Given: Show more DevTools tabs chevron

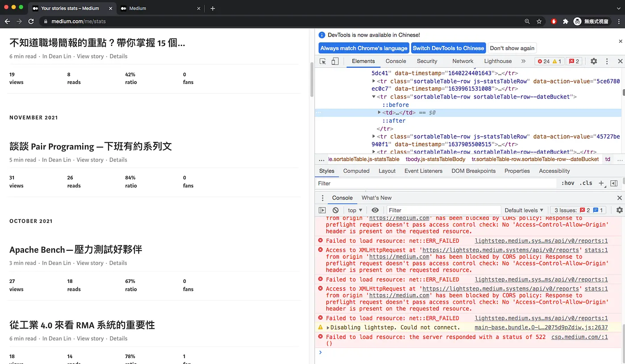Looking at the screenshot, I should 523,61.
